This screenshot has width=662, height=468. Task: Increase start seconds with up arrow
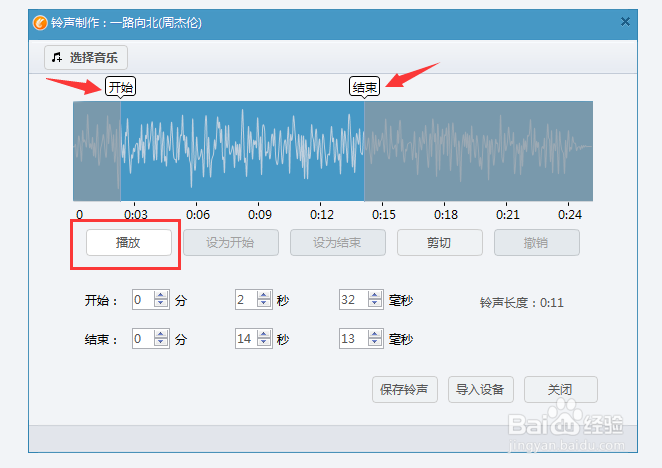tap(264, 295)
